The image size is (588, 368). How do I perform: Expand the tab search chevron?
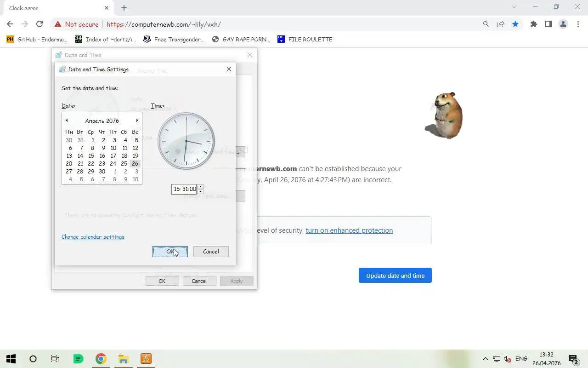(x=514, y=7)
